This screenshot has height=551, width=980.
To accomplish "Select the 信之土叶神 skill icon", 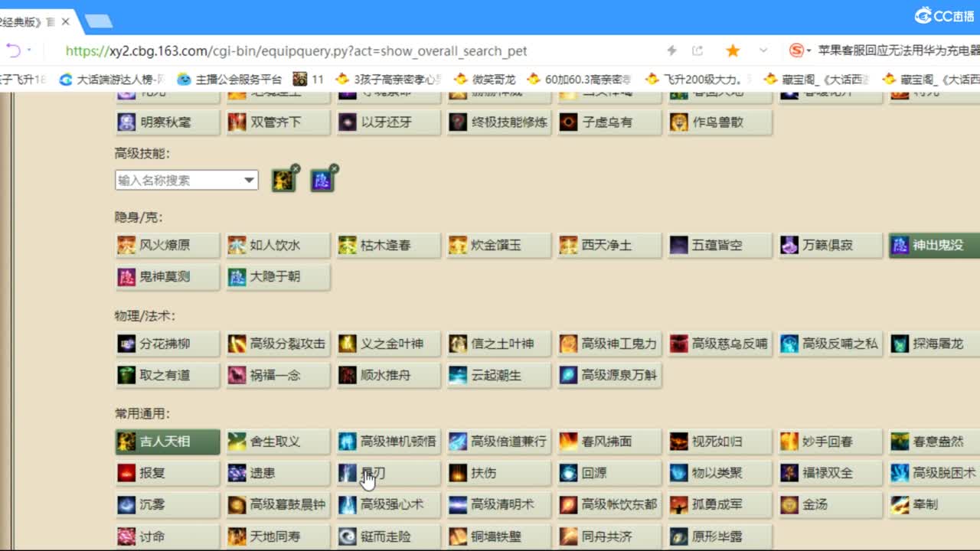I will (x=459, y=344).
